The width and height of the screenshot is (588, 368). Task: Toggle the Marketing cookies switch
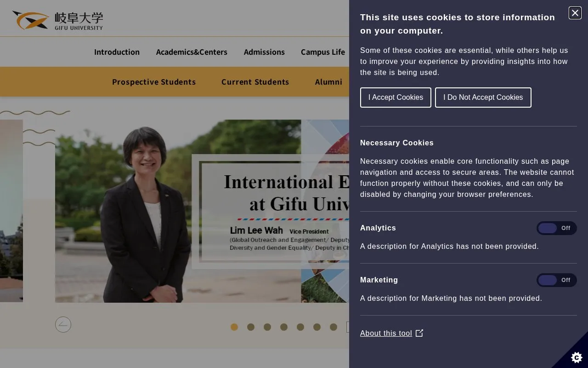pos(556,280)
